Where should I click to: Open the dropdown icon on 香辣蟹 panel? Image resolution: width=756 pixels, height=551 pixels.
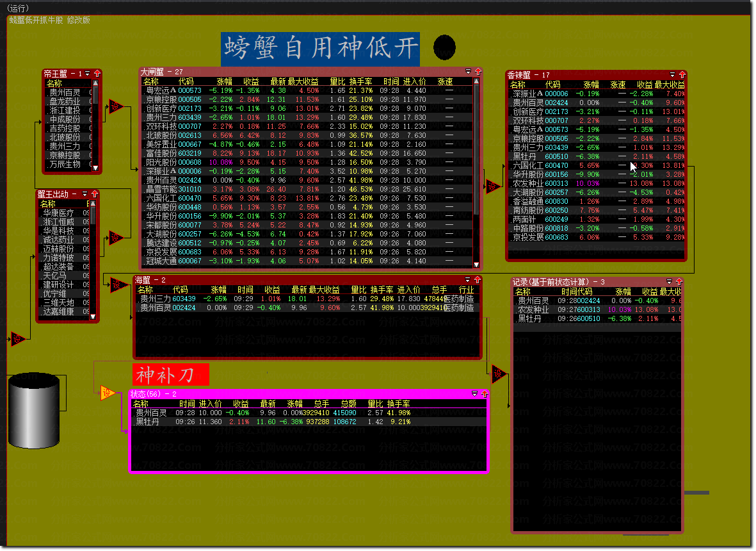point(673,75)
